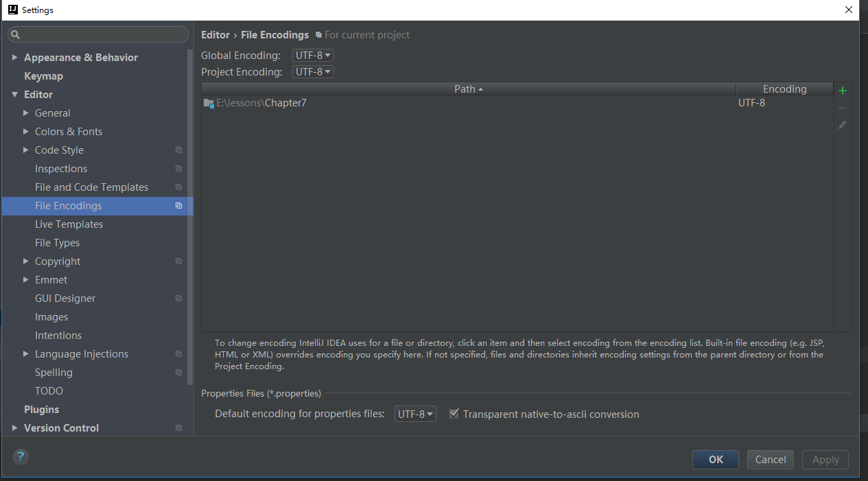Click Editor in the breadcrumb
The height and width of the screenshot is (481, 868).
215,35
